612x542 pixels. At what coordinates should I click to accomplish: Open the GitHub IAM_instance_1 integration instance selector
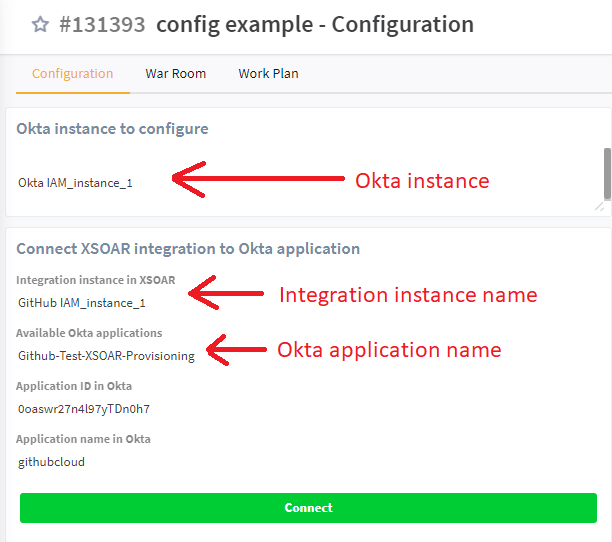[x=82, y=302]
